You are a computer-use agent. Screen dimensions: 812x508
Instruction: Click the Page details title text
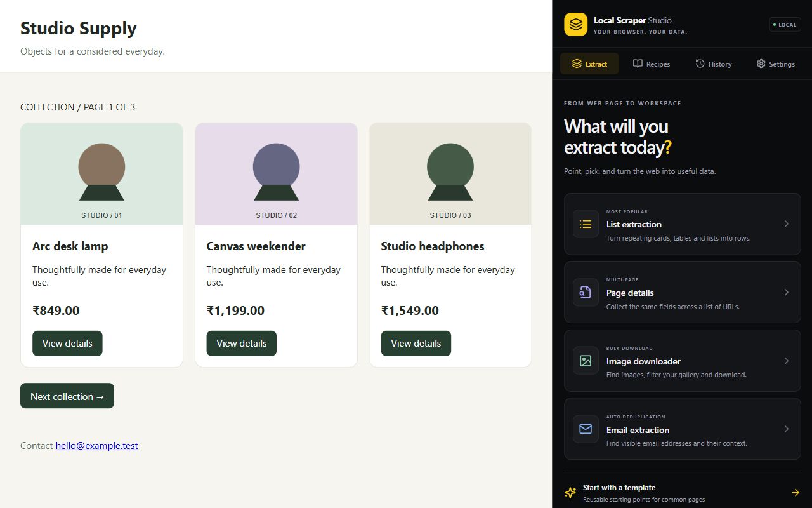pos(630,293)
